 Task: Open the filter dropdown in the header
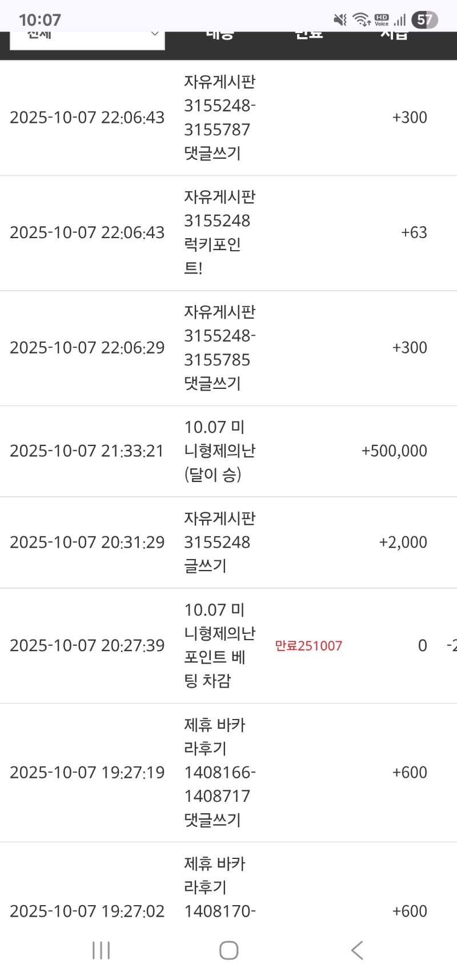[87, 38]
